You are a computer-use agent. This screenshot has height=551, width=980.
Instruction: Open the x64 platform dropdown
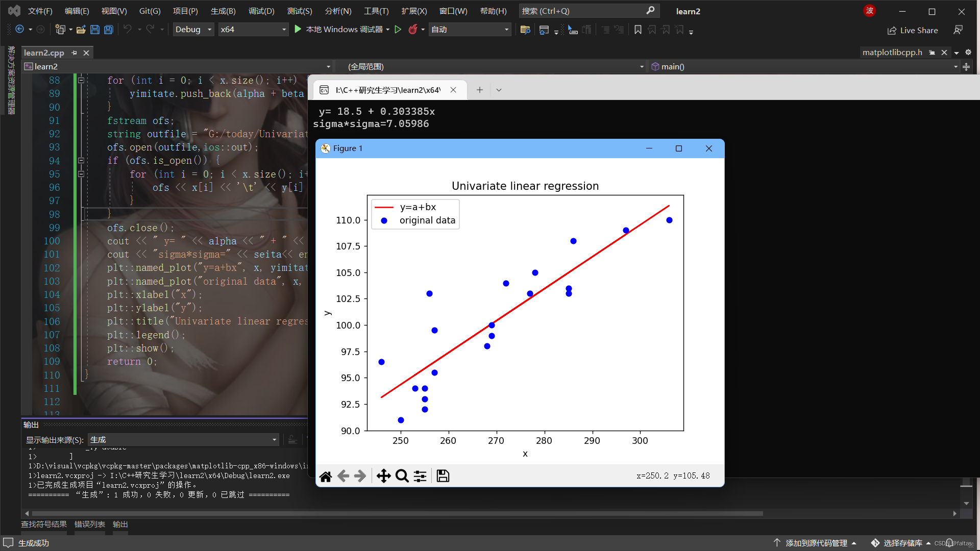point(253,30)
